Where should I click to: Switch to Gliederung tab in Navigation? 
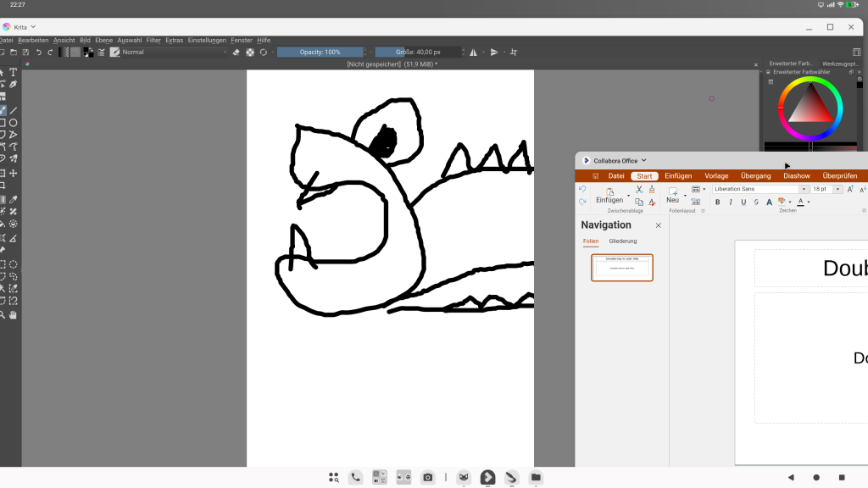(x=623, y=241)
